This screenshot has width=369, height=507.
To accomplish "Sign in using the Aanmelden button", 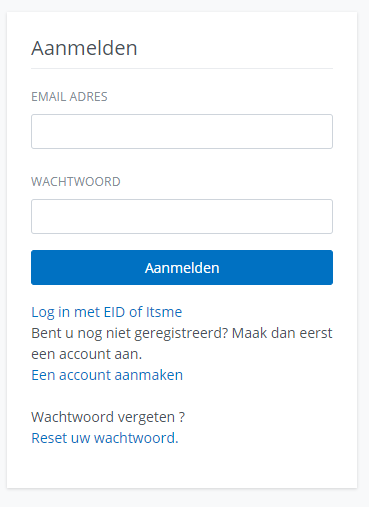I will click(182, 268).
